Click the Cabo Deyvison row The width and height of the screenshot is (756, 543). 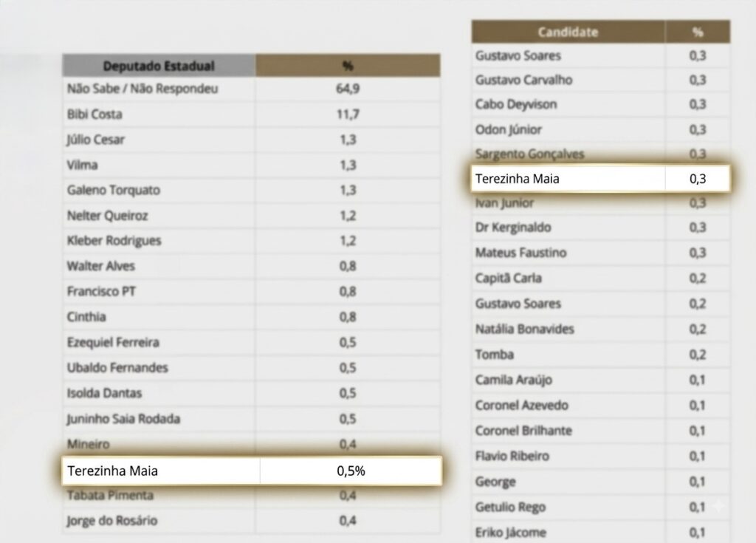click(601, 104)
